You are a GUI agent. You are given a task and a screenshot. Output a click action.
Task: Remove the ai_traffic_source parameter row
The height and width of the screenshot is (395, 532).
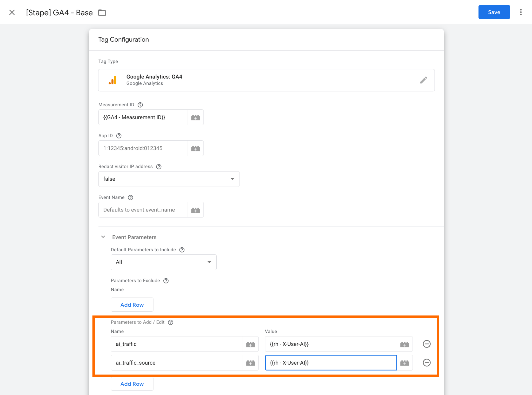427,363
